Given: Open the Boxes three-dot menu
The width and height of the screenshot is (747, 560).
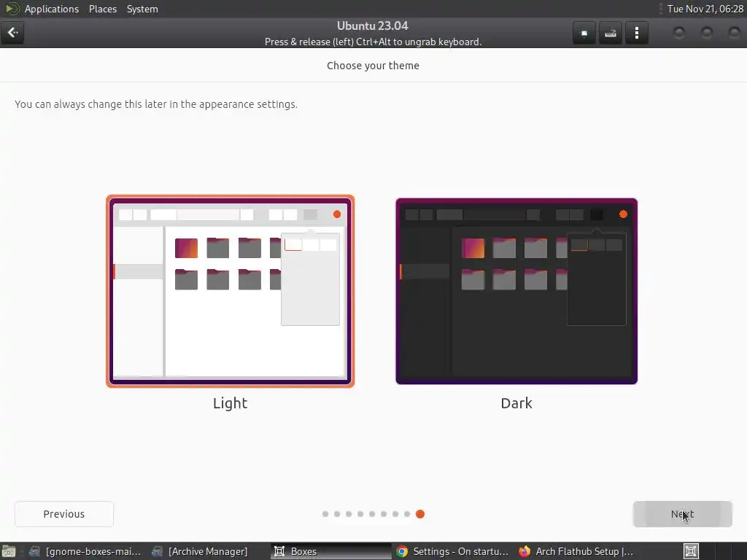Looking at the screenshot, I should 637,34.
